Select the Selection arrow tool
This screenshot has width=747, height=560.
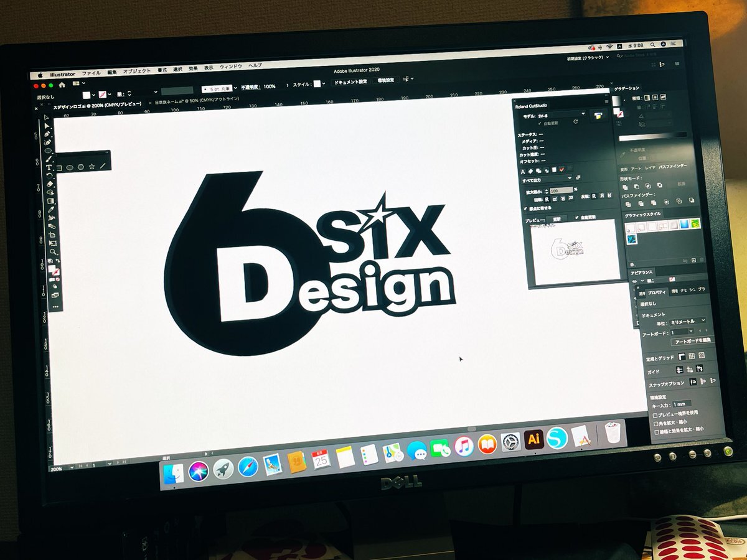point(47,118)
